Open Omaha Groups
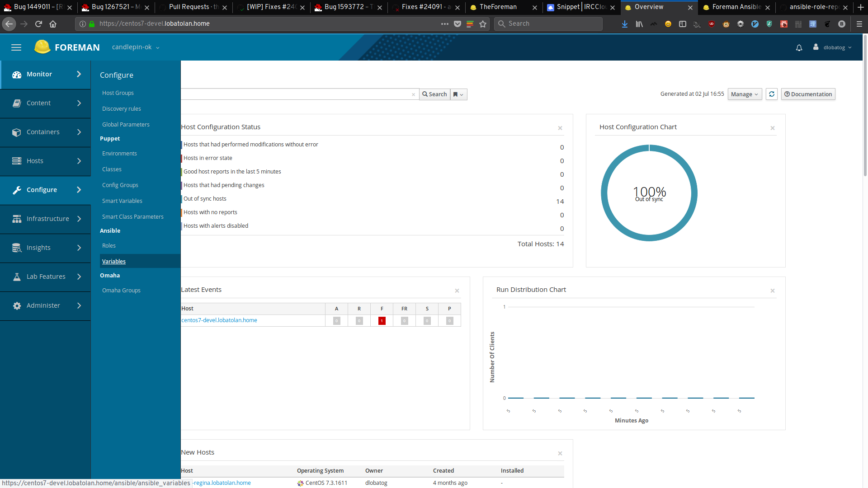The height and width of the screenshot is (488, 868). 121,291
